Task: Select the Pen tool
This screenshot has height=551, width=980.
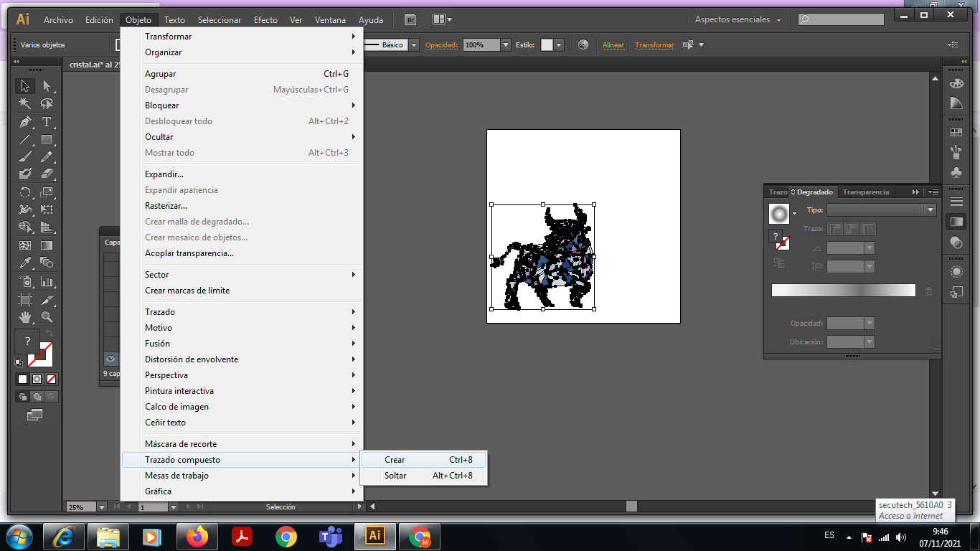Action: [25, 121]
